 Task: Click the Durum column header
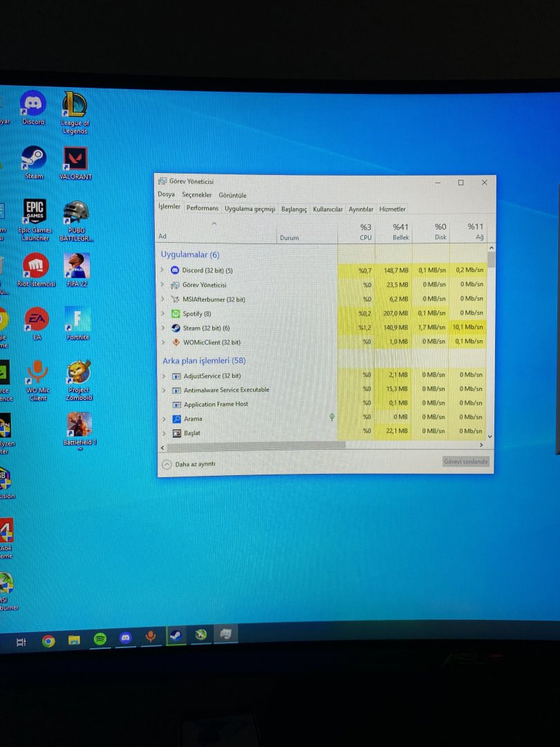[x=307, y=232]
